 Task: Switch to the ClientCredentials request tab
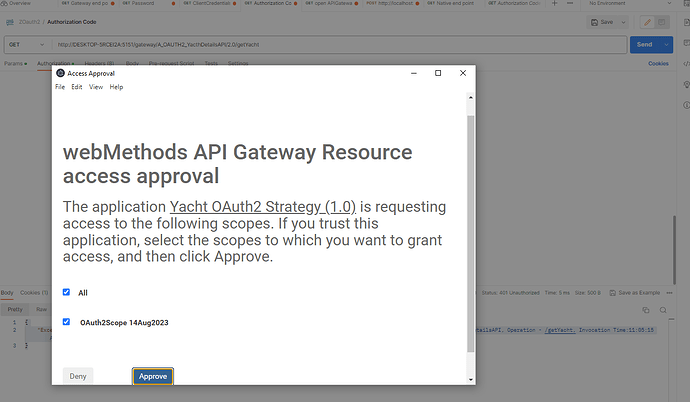pyautogui.click(x=209, y=3)
